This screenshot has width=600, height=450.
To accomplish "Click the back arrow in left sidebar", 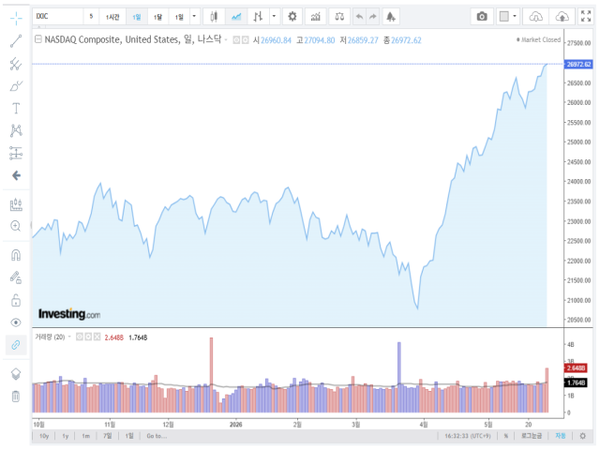I will pos(16,176).
